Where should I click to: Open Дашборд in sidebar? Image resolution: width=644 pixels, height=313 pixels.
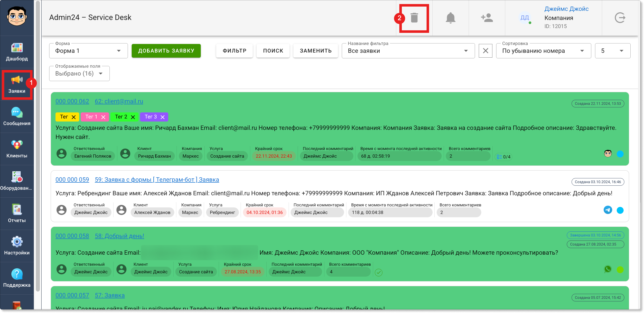pos(17,52)
